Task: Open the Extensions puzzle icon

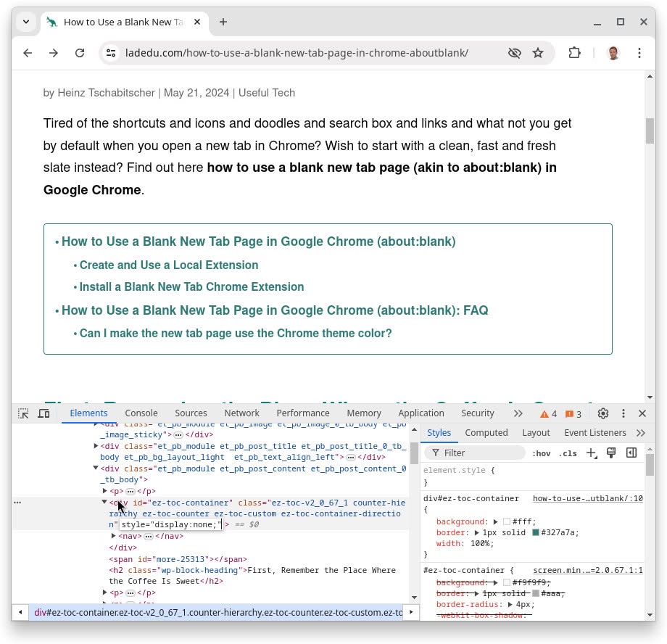Action: coord(574,53)
